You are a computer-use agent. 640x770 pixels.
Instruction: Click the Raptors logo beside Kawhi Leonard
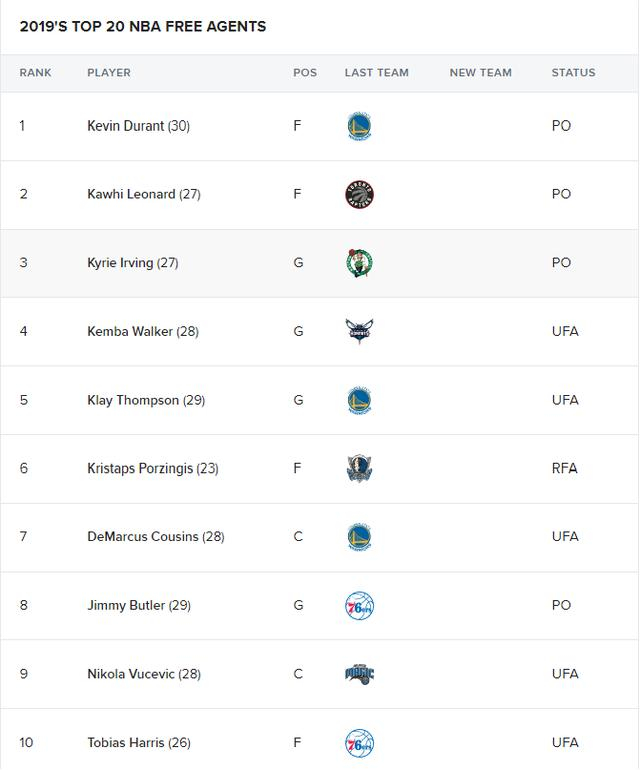[359, 194]
